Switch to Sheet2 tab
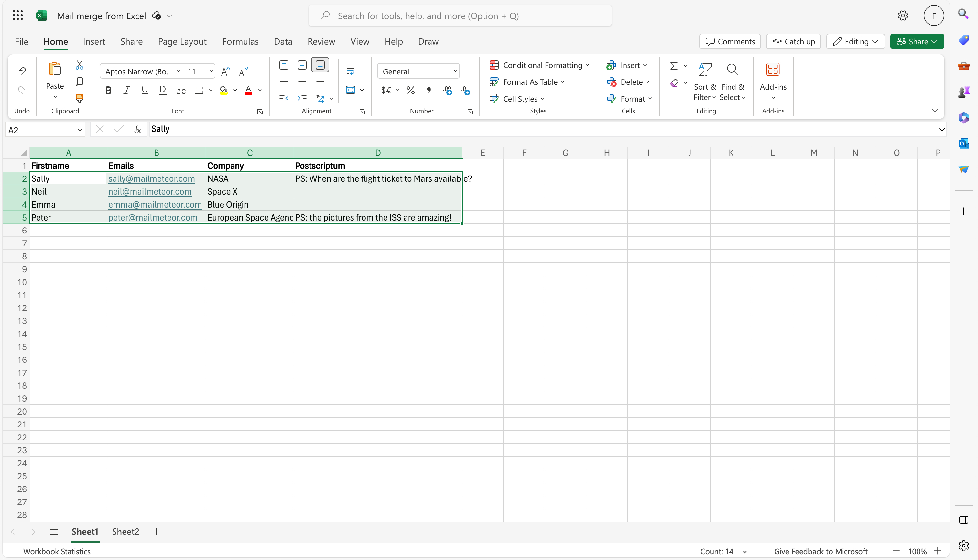 pyautogui.click(x=125, y=532)
